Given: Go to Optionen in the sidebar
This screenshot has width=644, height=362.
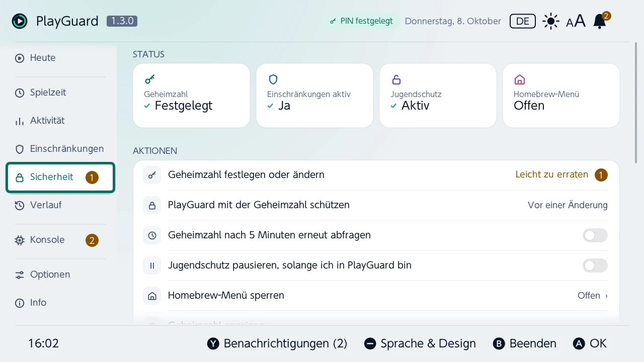Looking at the screenshot, I should point(60,275).
